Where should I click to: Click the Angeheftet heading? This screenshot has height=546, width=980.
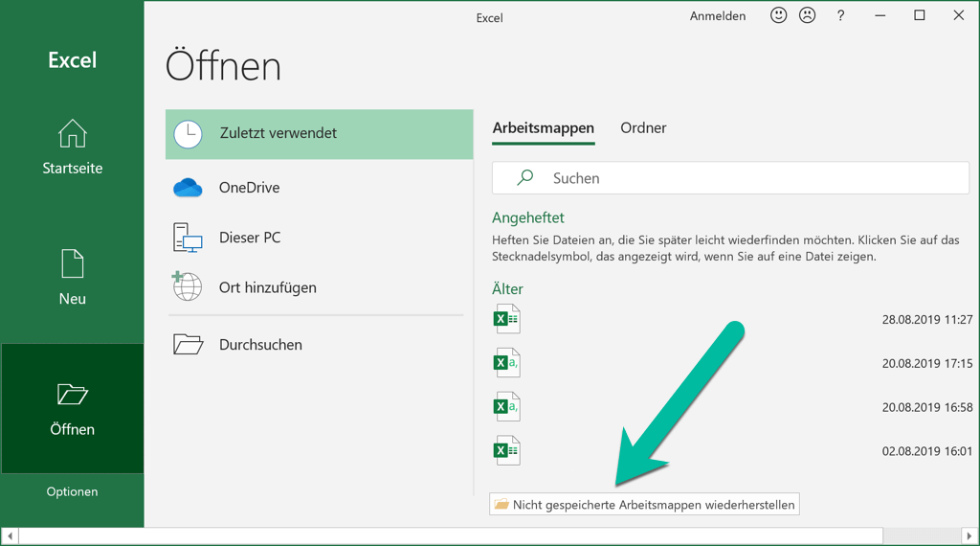tap(527, 217)
